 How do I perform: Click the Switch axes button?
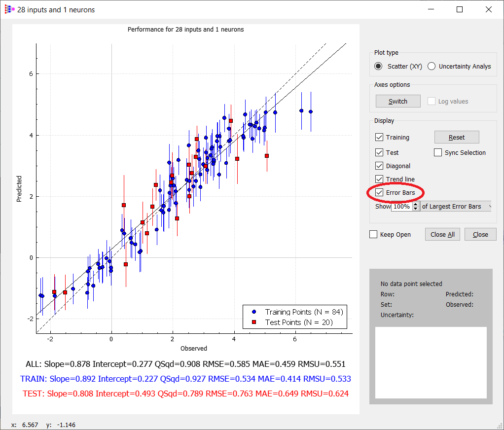click(x=398, y=101)
